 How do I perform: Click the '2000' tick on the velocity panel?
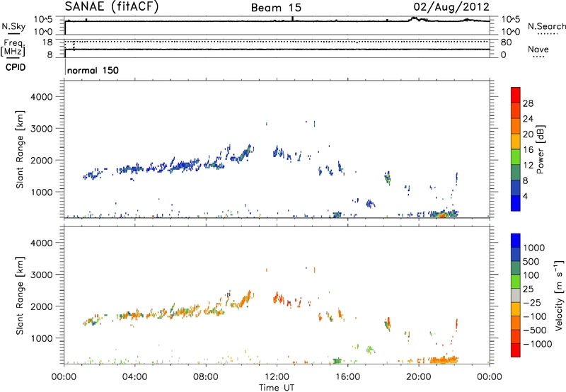click(42, 306)
